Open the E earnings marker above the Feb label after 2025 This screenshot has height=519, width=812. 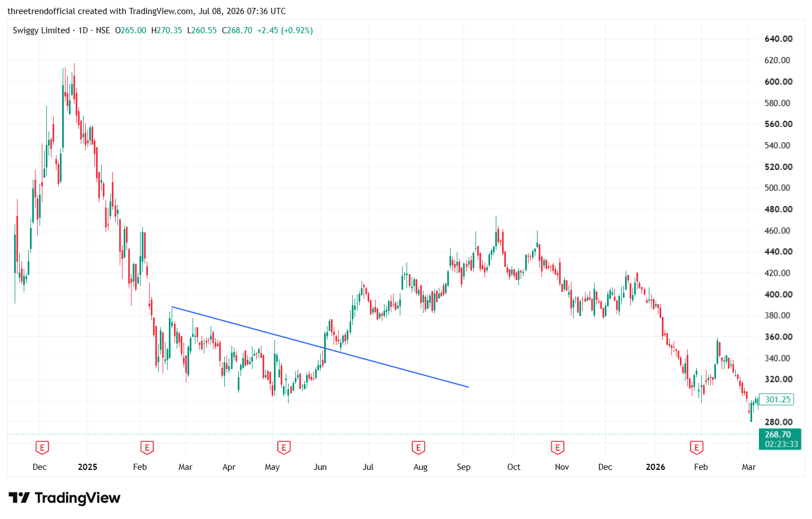click(x=147, y=448)
